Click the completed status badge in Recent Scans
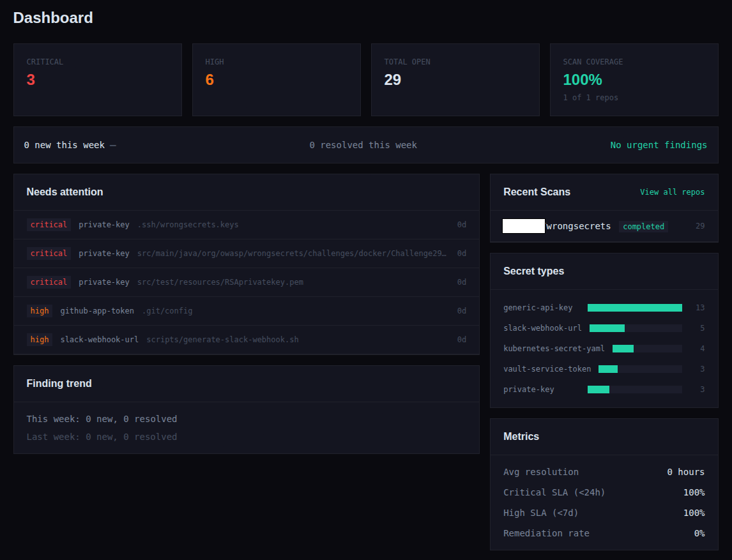The height and width of the screenshot is (560, 732). pos(643,226)
